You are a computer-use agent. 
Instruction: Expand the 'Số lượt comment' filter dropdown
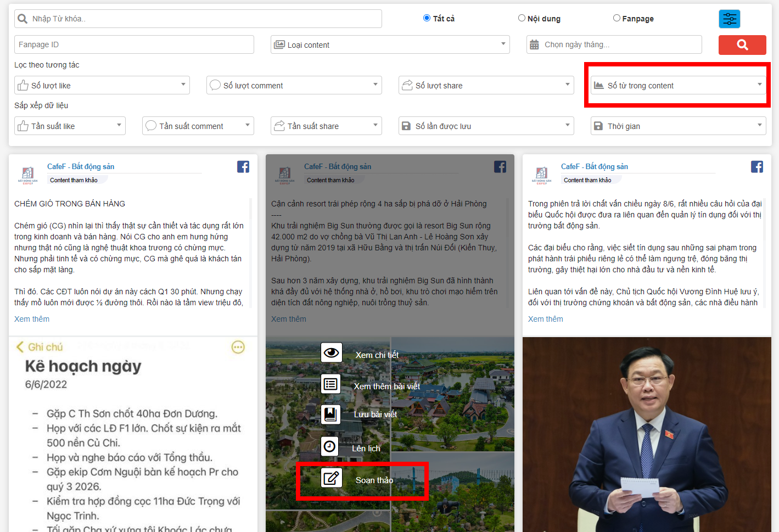tap(294, 85)
